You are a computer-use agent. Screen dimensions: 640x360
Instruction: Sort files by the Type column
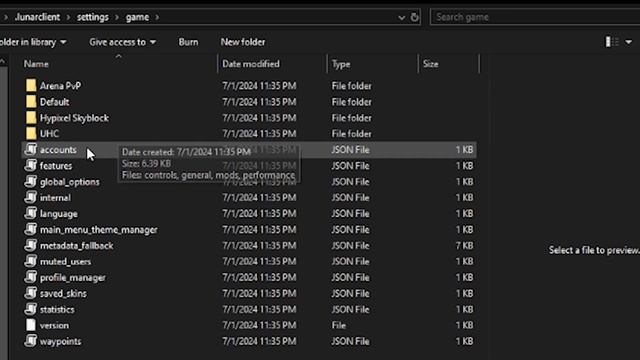(341, 64)
